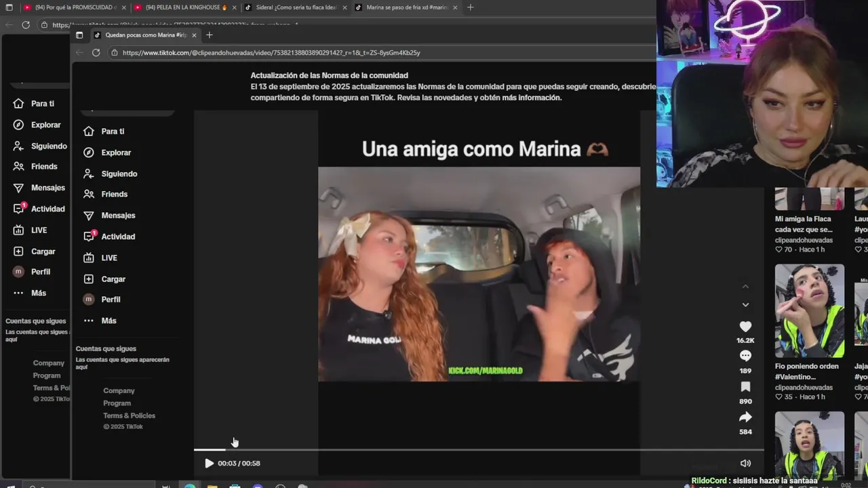Image resolution: width=868 pixels, height=488 pixels.
Task: Open Terms & Policies link in front window
Action: pos(129,415)
